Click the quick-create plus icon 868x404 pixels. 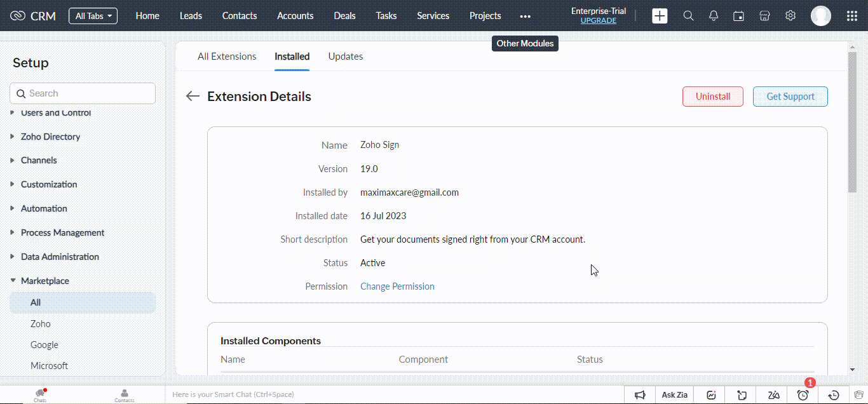tap(660, 15)
